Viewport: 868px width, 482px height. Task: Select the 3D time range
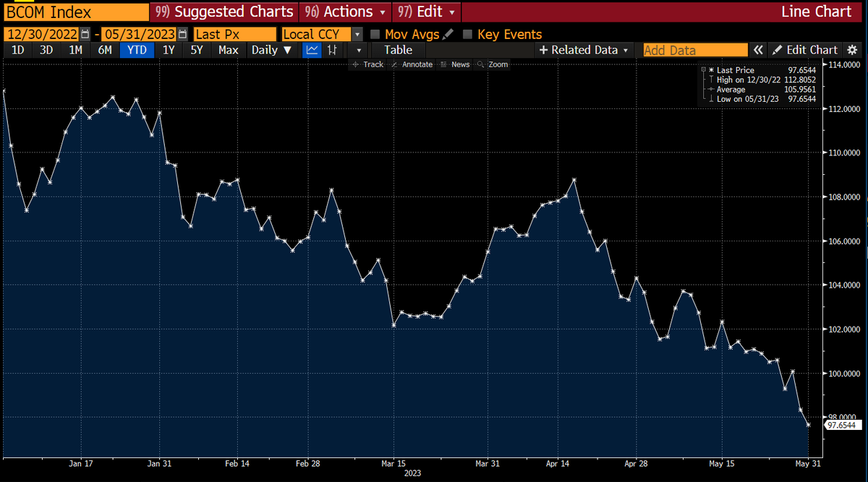tap(46, 50)
